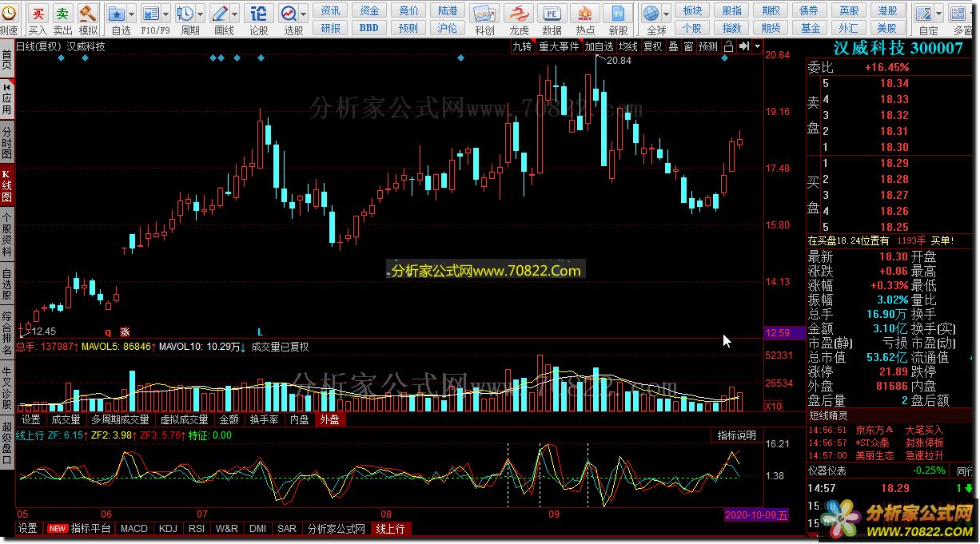Screen dimensions: 980x544
Task: Click the 买入 buy icon
Action: (x=38, y=14)
